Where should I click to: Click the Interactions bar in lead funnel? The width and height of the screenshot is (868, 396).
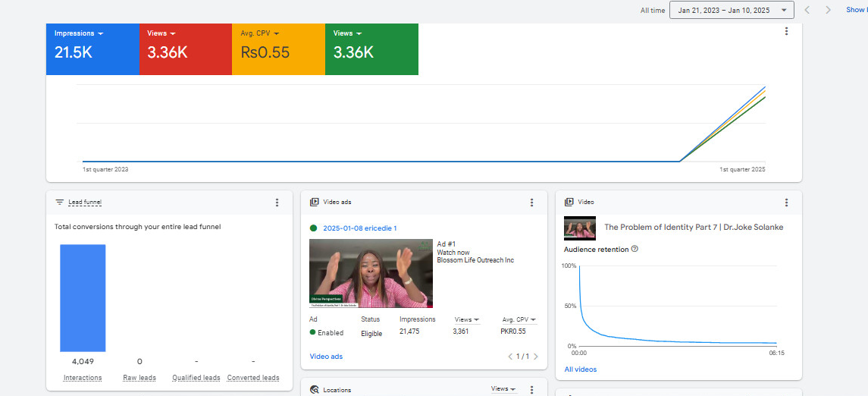pyautogui.click(x=83, y=297)
